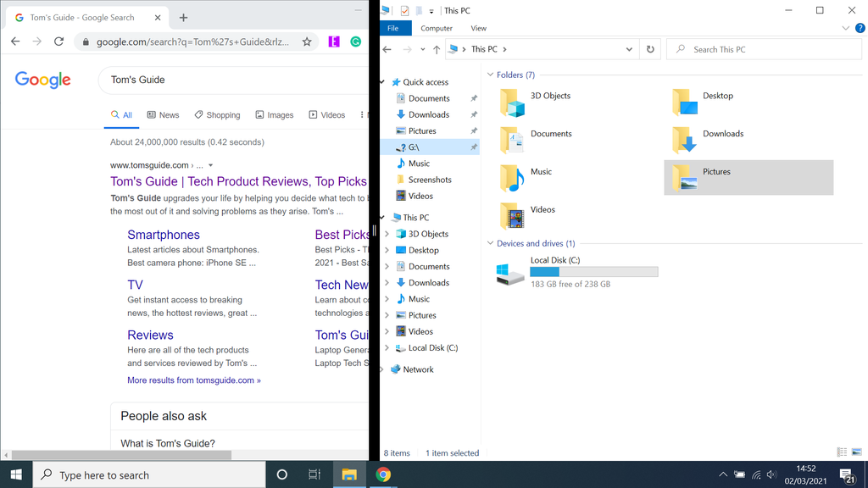Check Local Disk (C:) storage usage bar

(x=593, y=271)
